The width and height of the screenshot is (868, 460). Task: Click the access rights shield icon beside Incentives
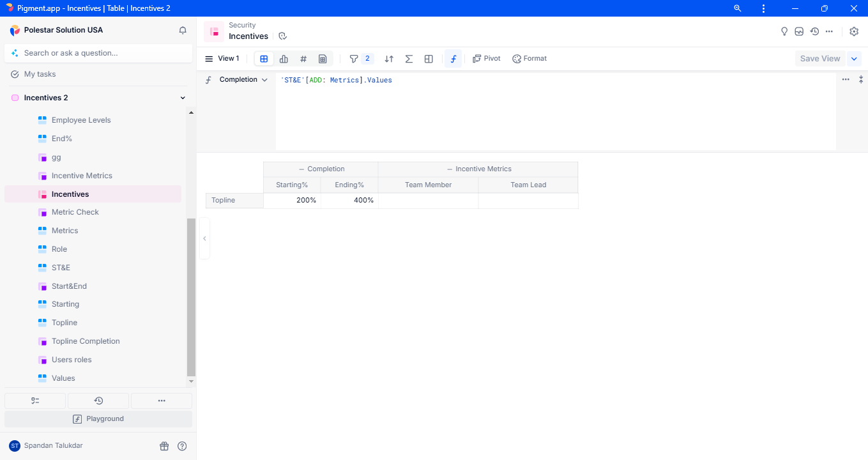283,36
